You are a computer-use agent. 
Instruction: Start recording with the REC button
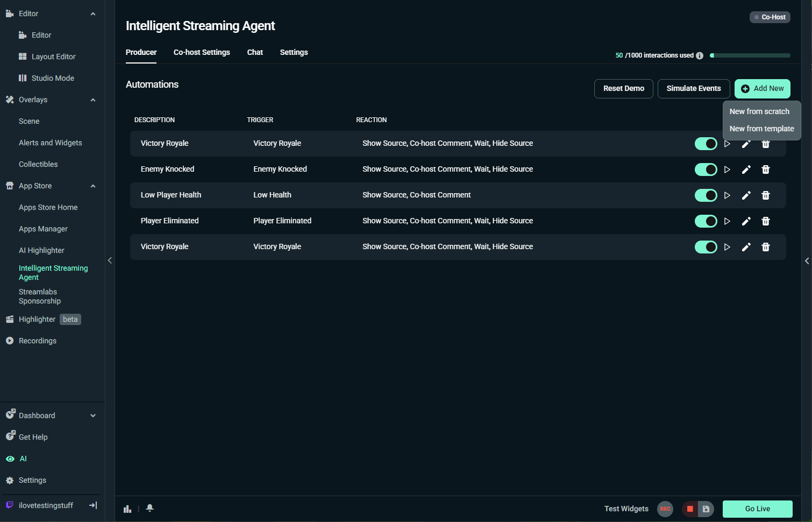[x=665, y=509]
